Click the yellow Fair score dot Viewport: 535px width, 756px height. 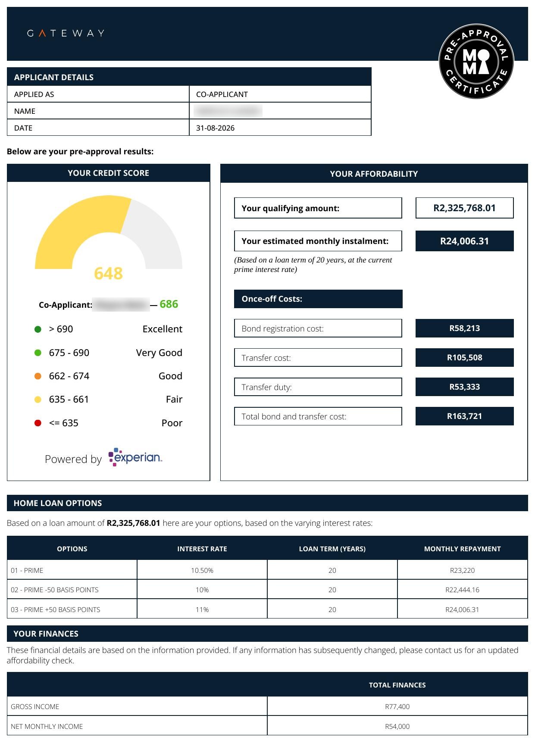coord(38,400)
